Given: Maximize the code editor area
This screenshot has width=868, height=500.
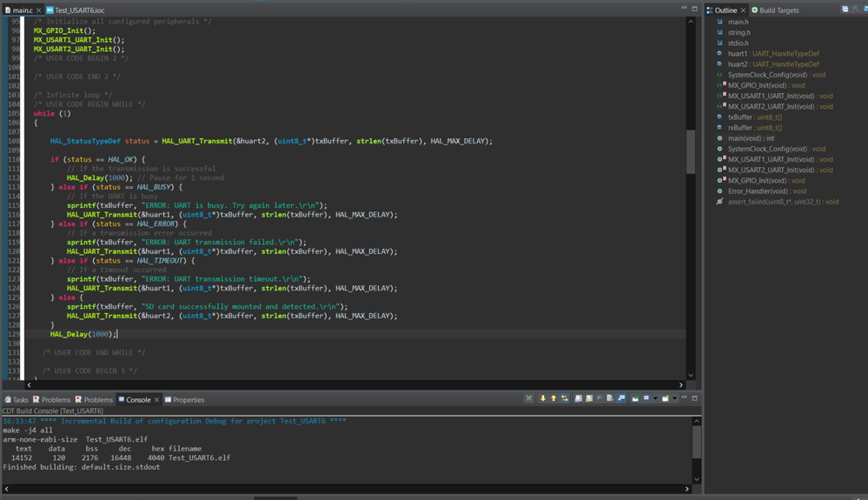Looking at the screenshot, I should click(x=695, y=9).
